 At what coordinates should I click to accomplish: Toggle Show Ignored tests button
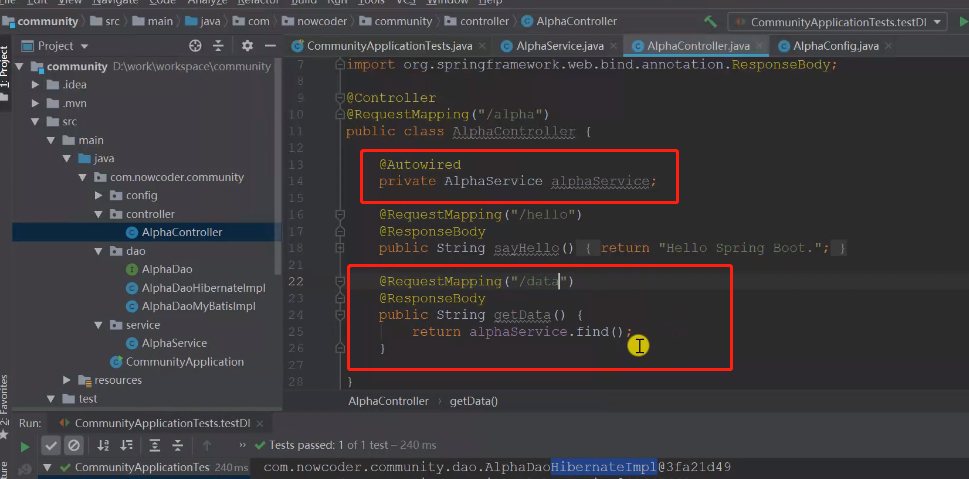[x=74, y=445]
